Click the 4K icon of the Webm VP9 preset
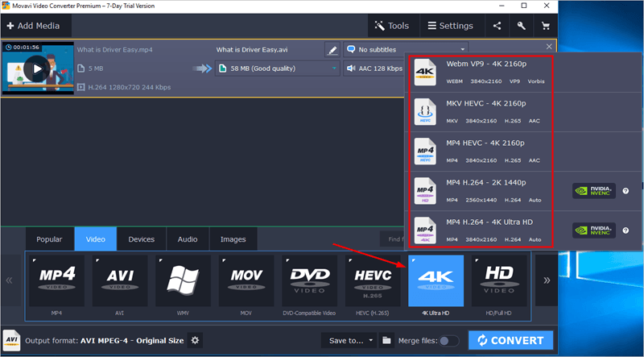 pyautogui.click(x=425, y=73)
